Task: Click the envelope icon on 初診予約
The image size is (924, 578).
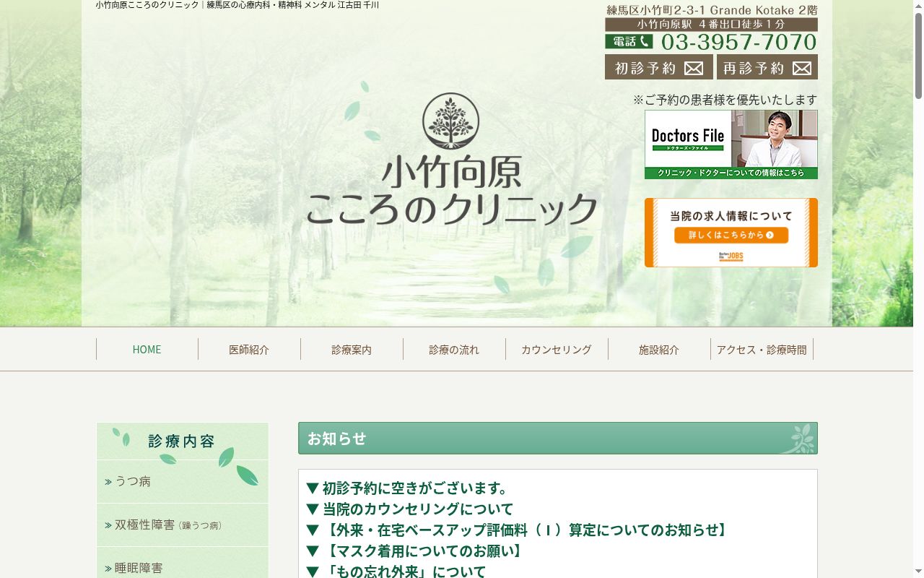Action: (x=694, y=68)
